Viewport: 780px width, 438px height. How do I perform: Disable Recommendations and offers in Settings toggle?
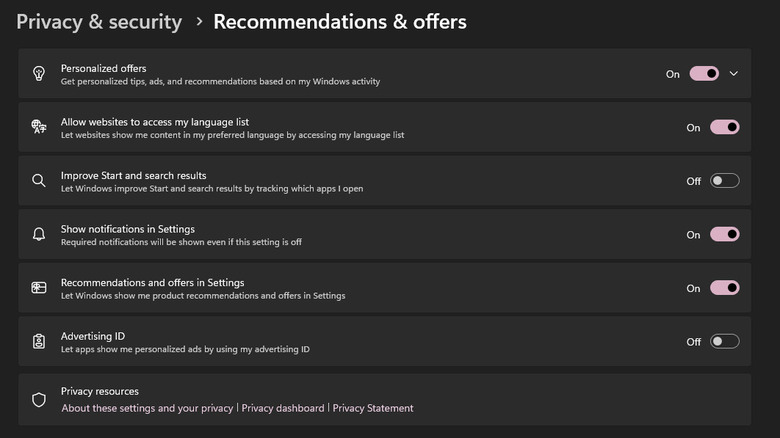click(724, 288)
